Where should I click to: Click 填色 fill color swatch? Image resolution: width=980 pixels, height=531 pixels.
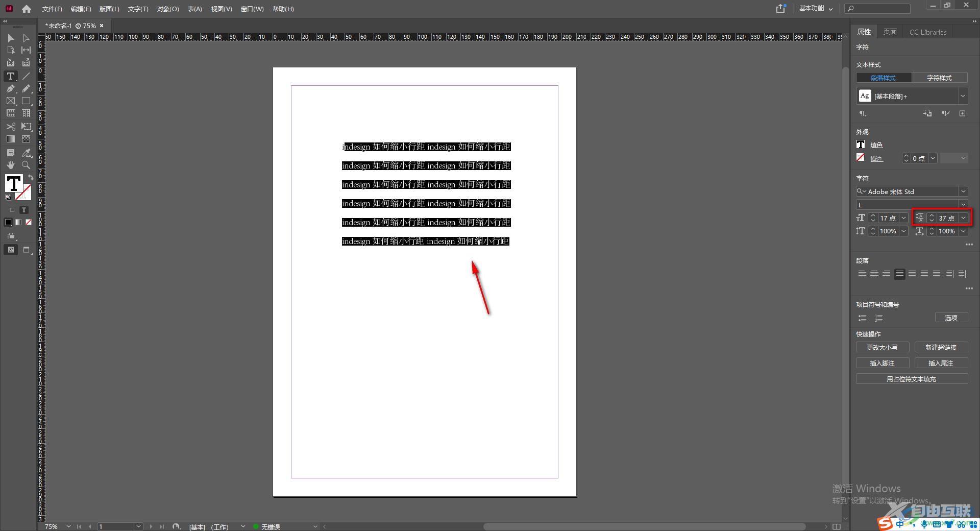[861, 144]
